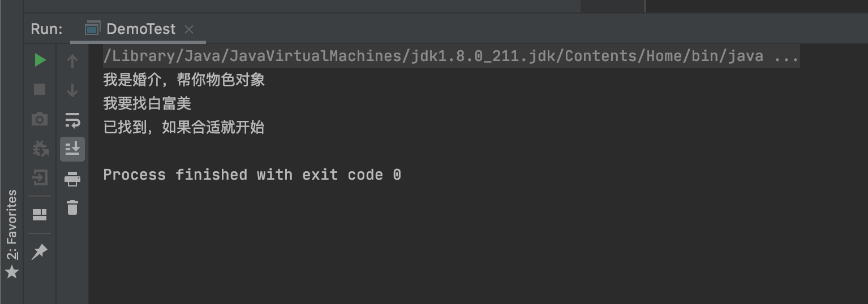Click the gray Stop process square

(x=40, y=89)
